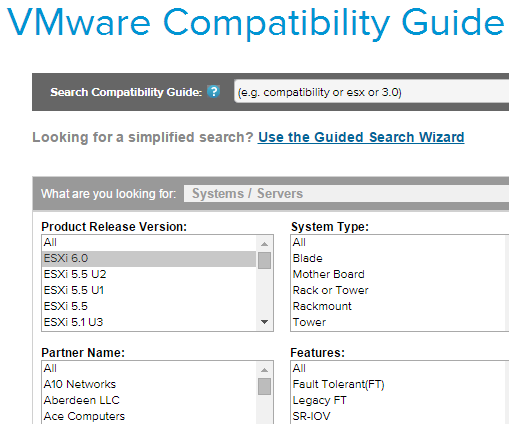
Task: Select ESXi 5.5 U2 release version
Action: [x=149, y=274]
